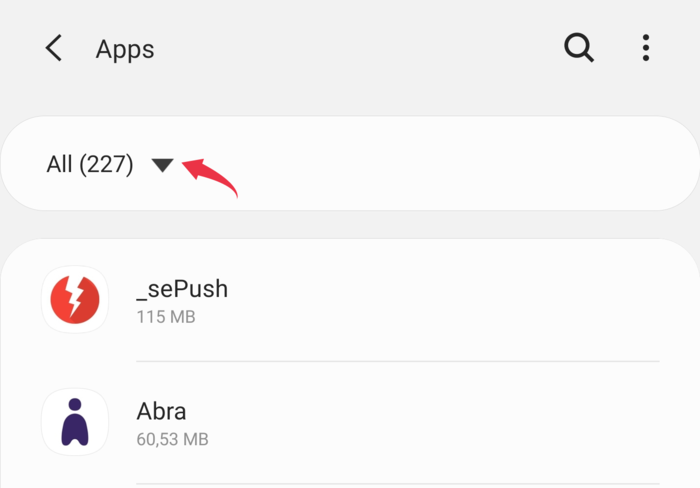The width and height of the screenshot is (700, 488).
Task: Open the search magnifier icon
Action: pos(579,47)
